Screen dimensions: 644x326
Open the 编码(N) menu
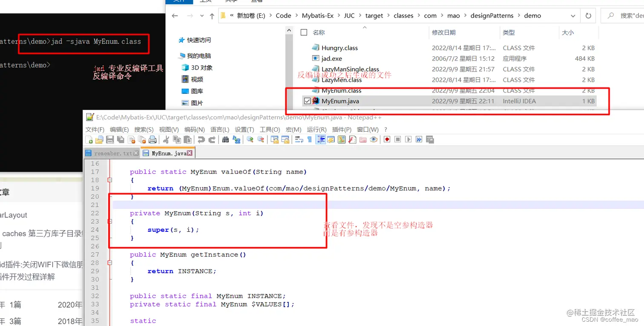194,130
